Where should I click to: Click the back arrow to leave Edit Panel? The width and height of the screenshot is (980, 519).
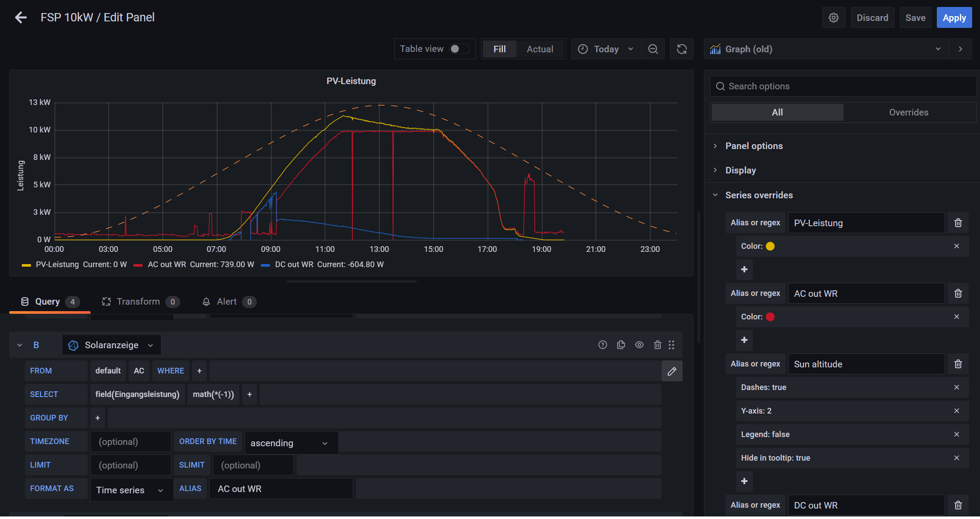coord(20,17)
